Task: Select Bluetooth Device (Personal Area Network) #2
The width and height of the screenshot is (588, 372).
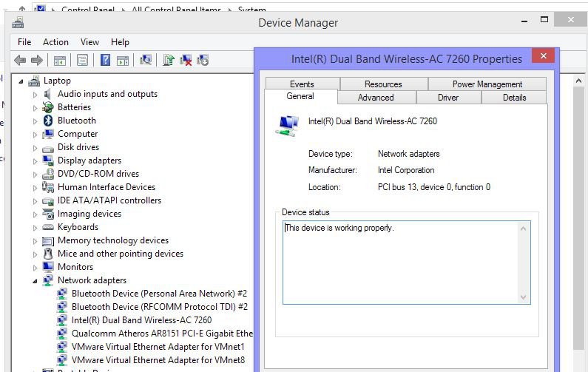Action: [x=159, y=294]
